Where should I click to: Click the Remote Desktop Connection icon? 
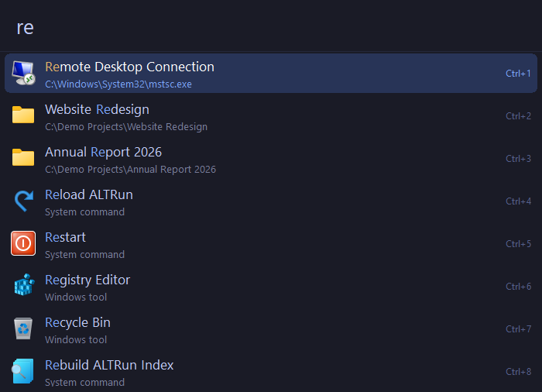point(23,73)
